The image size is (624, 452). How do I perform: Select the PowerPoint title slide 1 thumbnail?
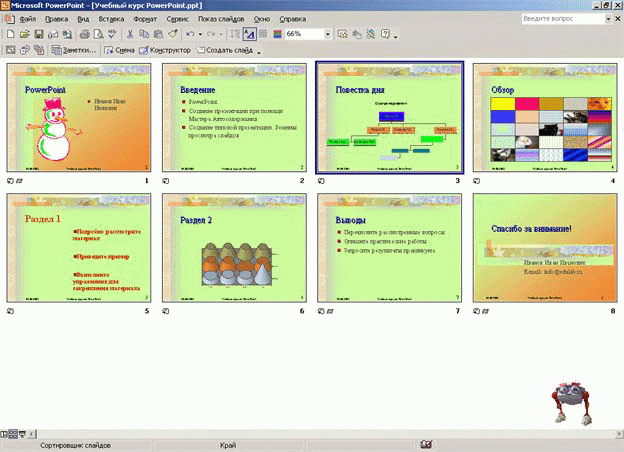point(79,117)
